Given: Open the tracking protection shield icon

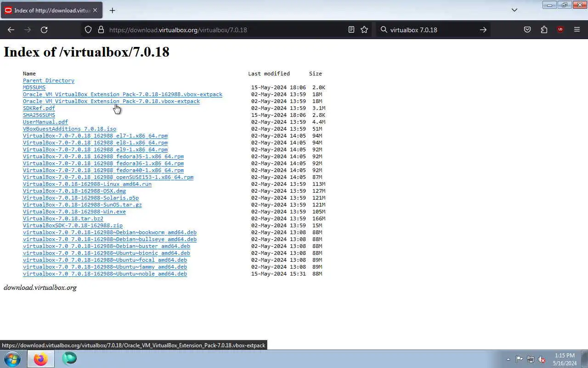Looking at the screenshot, I should click(x=88, y=29).
